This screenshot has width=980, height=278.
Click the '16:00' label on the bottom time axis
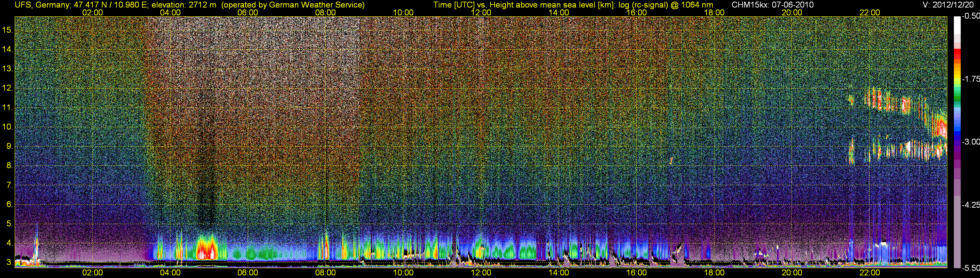636,273
